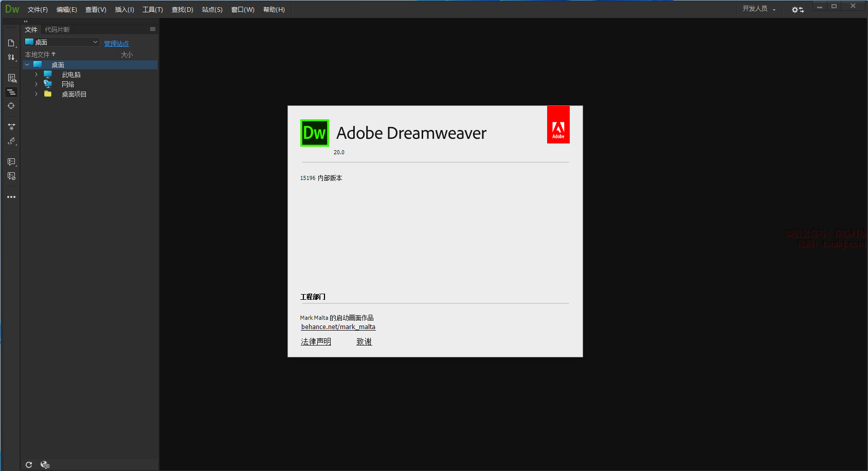Click the Inspect crosshair icon in the toolbar
Viewport: 868px width, 471px height.
pyautogui.click(x=11, y=106)
